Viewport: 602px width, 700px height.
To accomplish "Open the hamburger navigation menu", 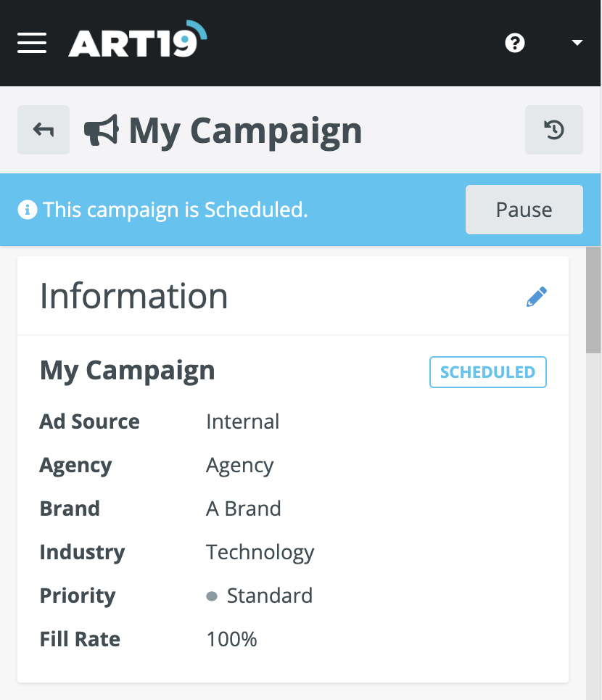I will 32,43.
